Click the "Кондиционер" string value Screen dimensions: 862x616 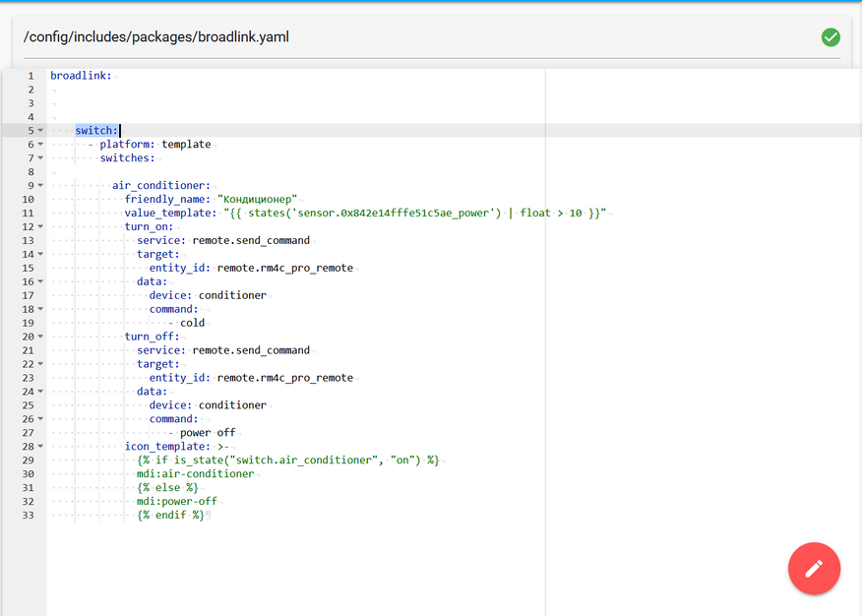[x=257, y=199]
